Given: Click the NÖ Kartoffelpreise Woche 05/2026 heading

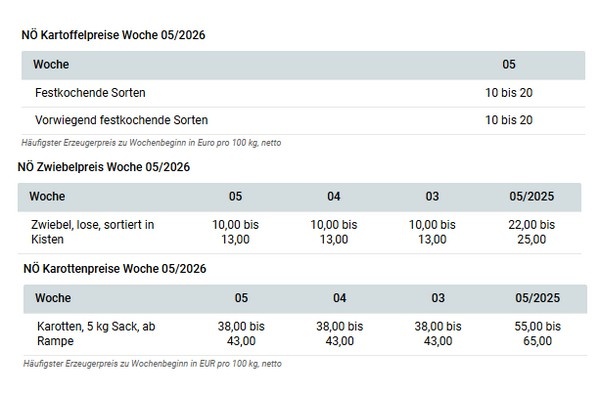Looking at the screenshot, I should [x=113, y=35].
